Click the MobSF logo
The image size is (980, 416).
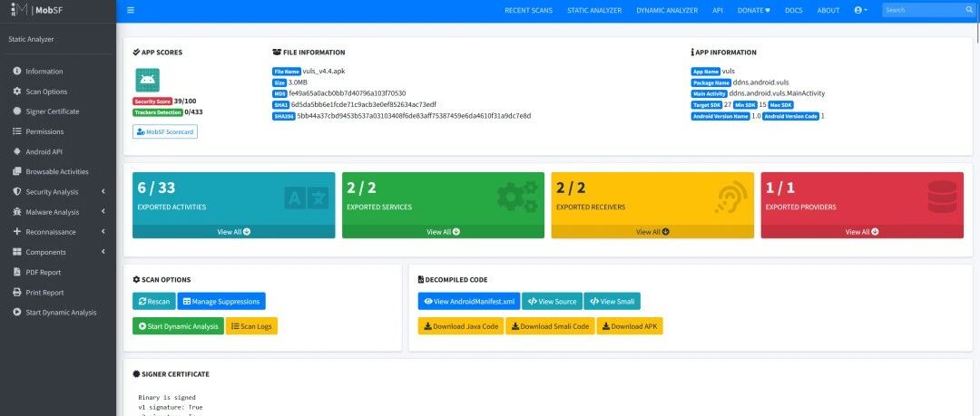click(x=35, y=10)
